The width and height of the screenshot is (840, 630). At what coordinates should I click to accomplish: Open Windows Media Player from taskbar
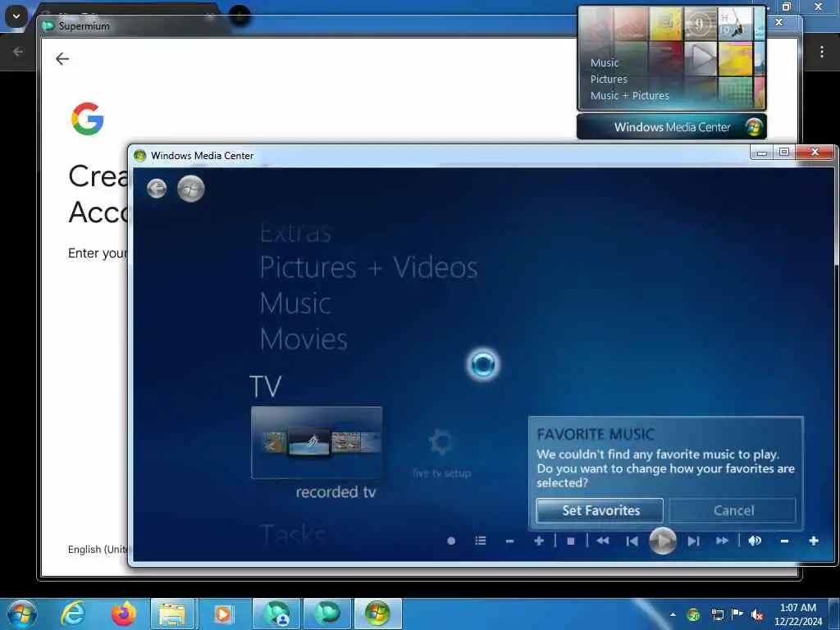point(223,614)
